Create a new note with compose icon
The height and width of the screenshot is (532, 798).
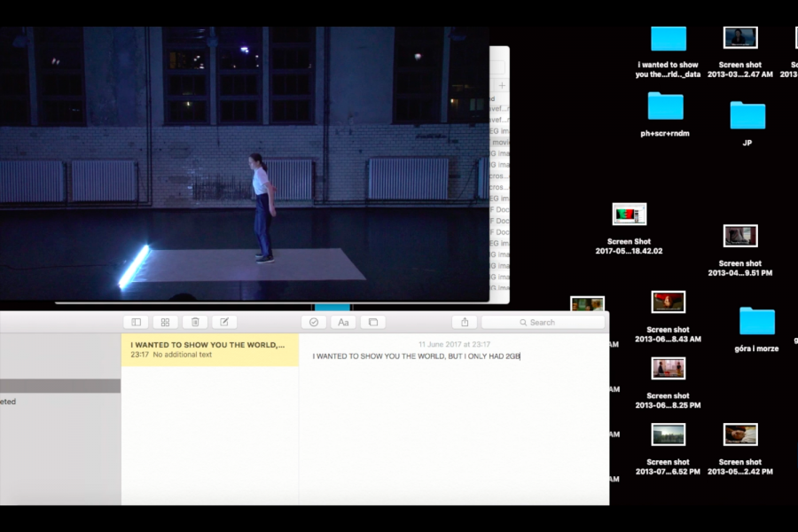tap(224, 323)
